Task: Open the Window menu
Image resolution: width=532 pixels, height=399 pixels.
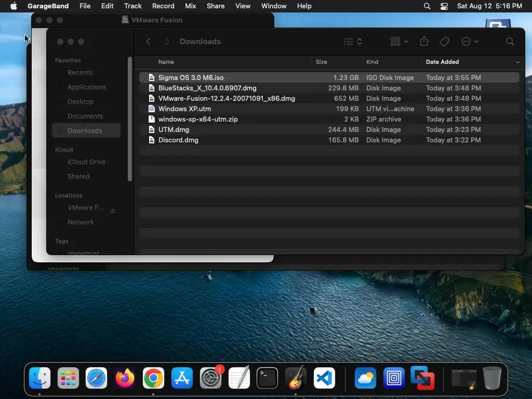Action: (x=274, y=6)
